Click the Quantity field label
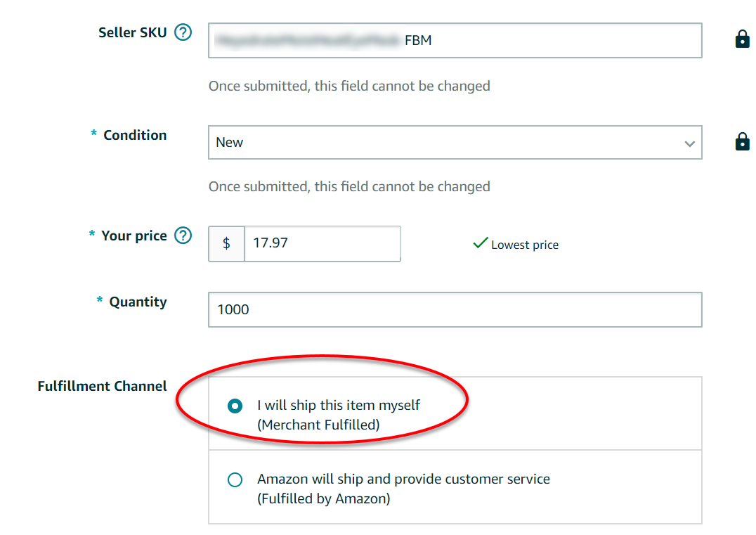Image resolution: width=756 pixels, height=535 pixels. click(138, 302)
